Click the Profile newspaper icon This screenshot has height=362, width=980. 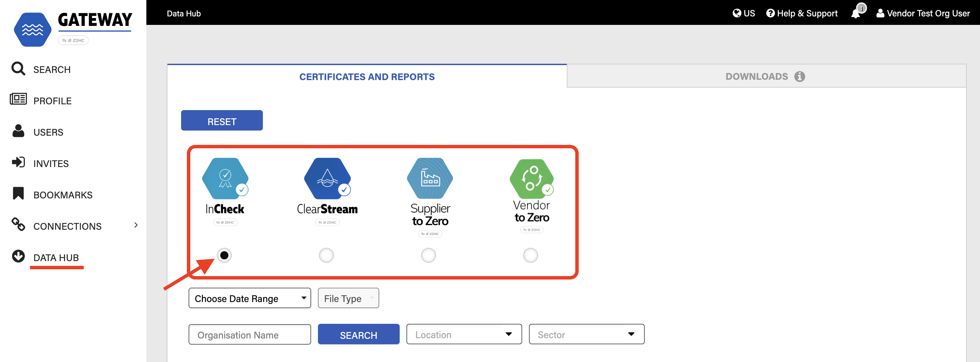(18, 99)
